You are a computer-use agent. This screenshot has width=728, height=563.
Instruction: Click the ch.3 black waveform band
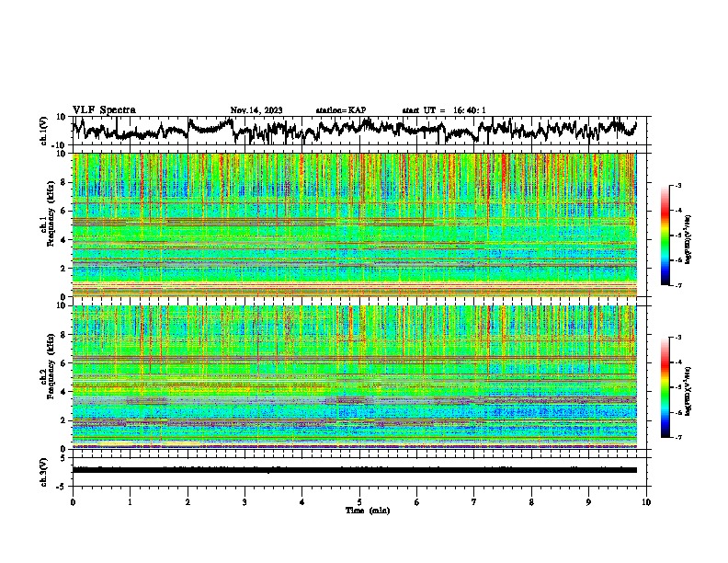355,470
